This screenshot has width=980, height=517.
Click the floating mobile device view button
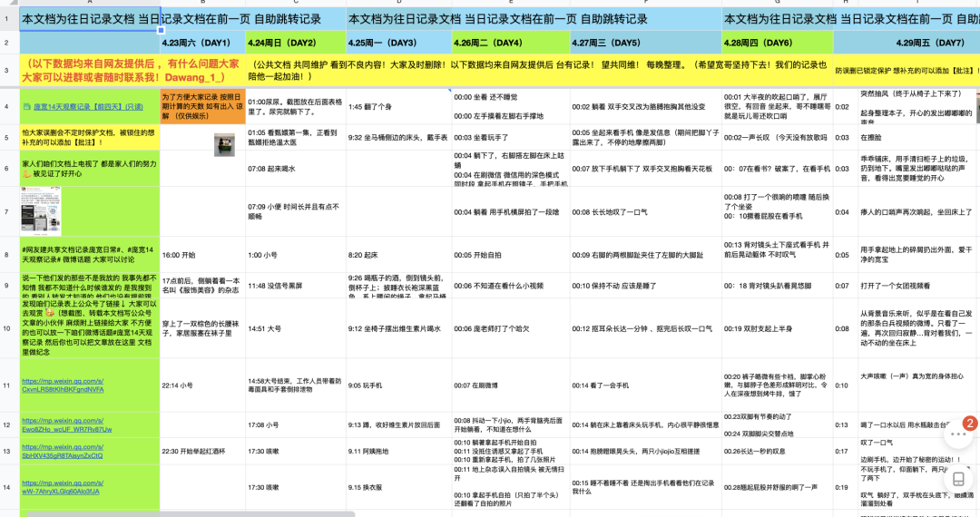(x=959, y=479)
